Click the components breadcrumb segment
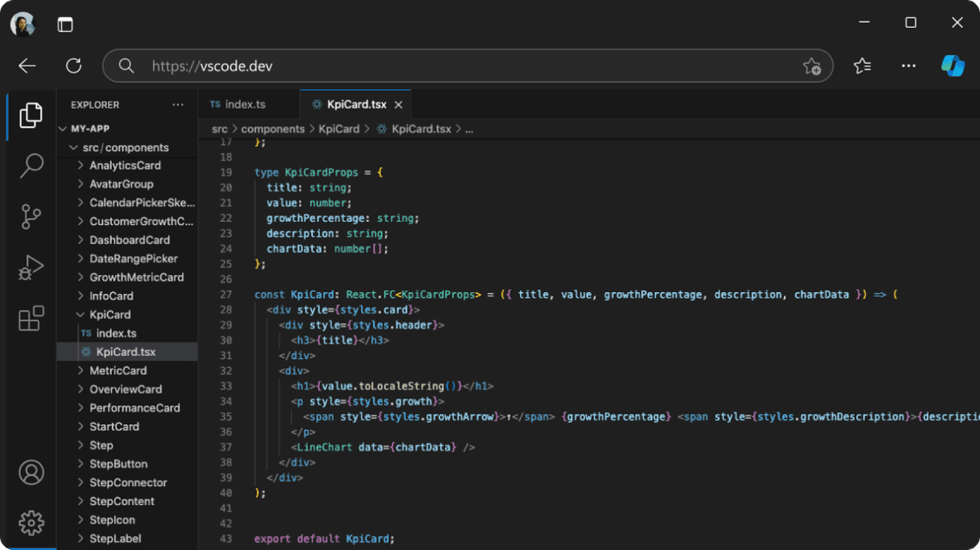 point(273,129)
